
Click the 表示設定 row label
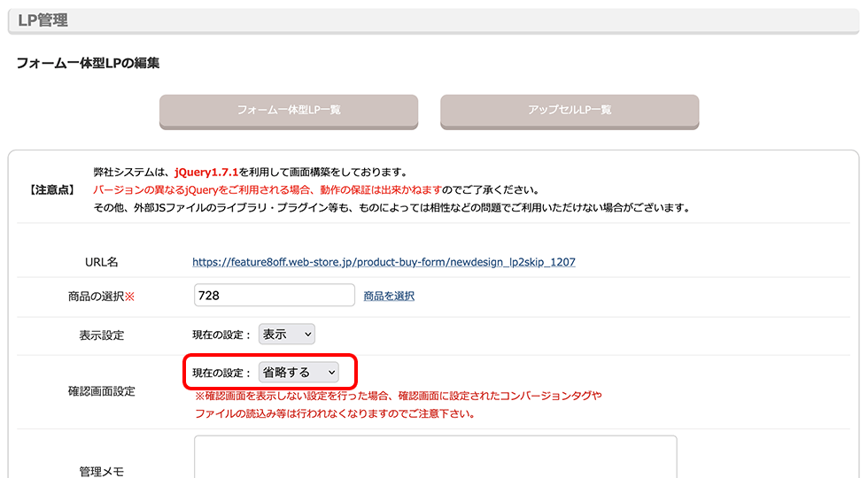(101, 335)
